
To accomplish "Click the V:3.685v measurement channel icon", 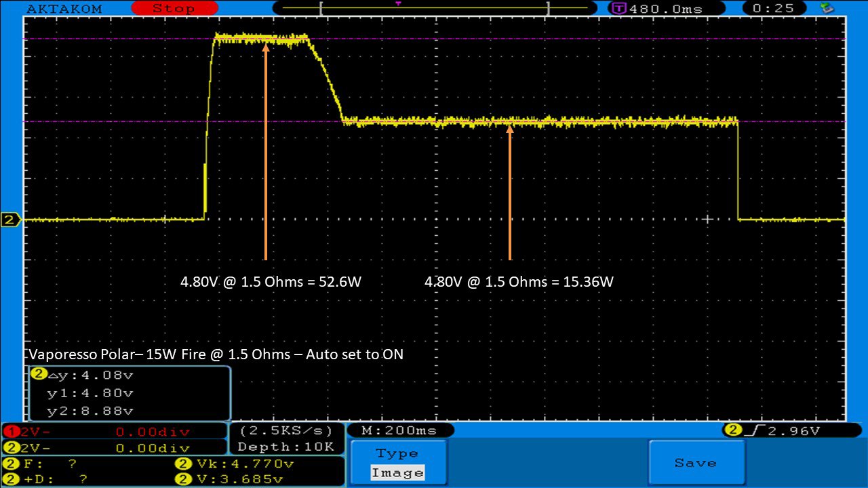I will tap(182, 480).
